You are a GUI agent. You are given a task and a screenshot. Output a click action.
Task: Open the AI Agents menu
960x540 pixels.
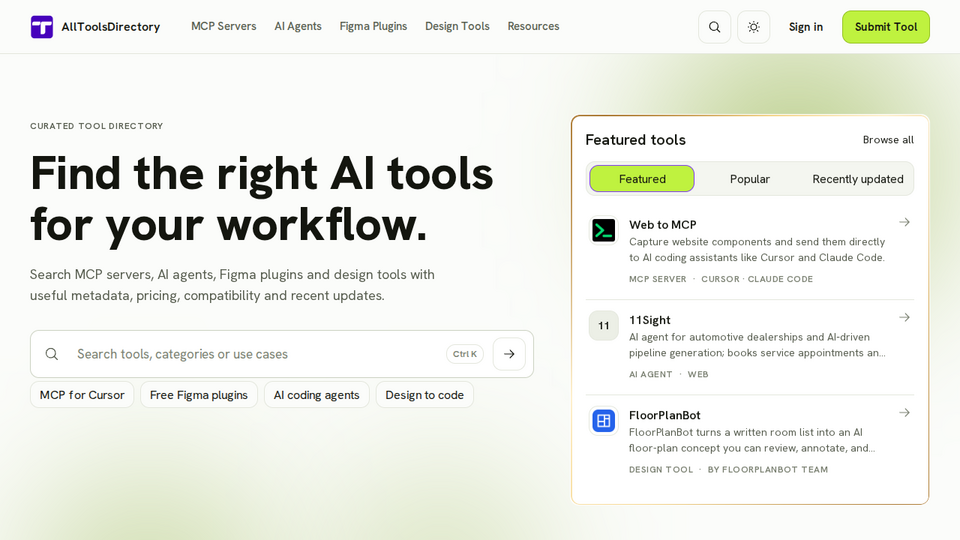tap(298, 26)
